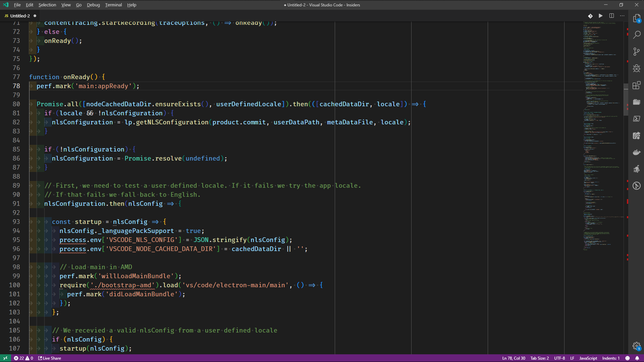Open the Go menu

[79, 5]
